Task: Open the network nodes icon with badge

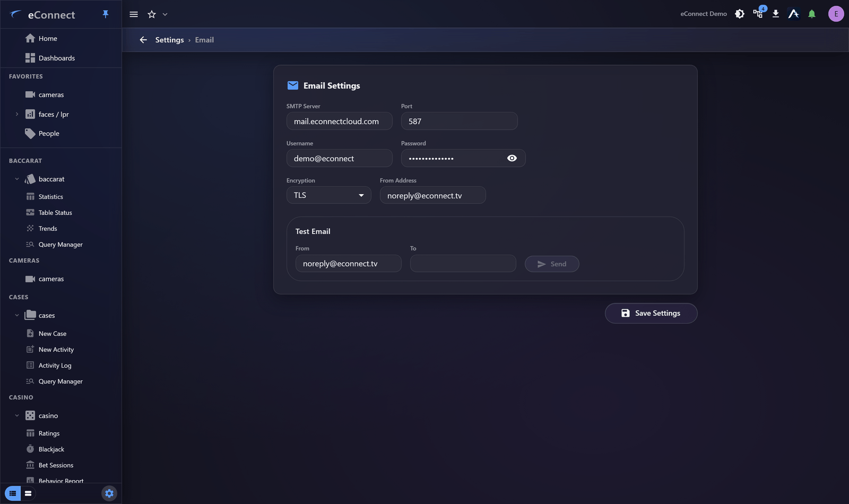Action: tap(758, 13)
